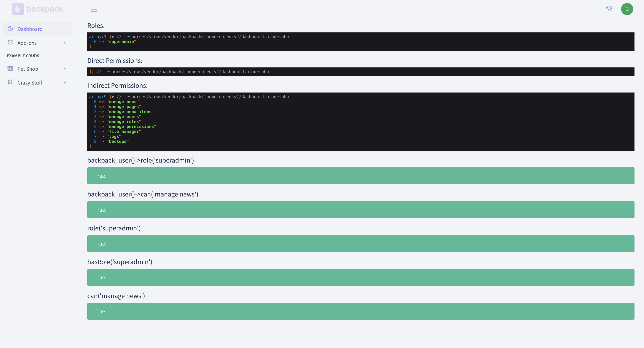Click the Add-ons puzzle piece icon

[x=10, y=43]
